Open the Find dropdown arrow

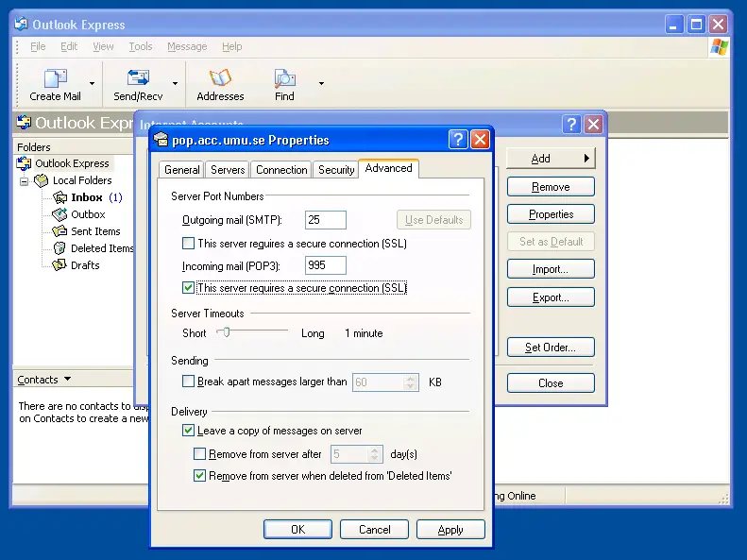pos(322,83)
